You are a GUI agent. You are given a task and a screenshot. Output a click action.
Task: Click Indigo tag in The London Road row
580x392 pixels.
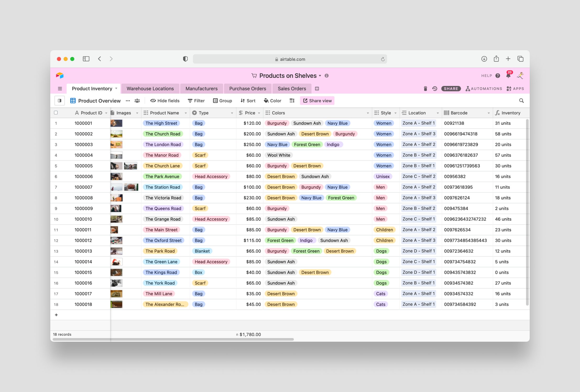coord(333,144)
